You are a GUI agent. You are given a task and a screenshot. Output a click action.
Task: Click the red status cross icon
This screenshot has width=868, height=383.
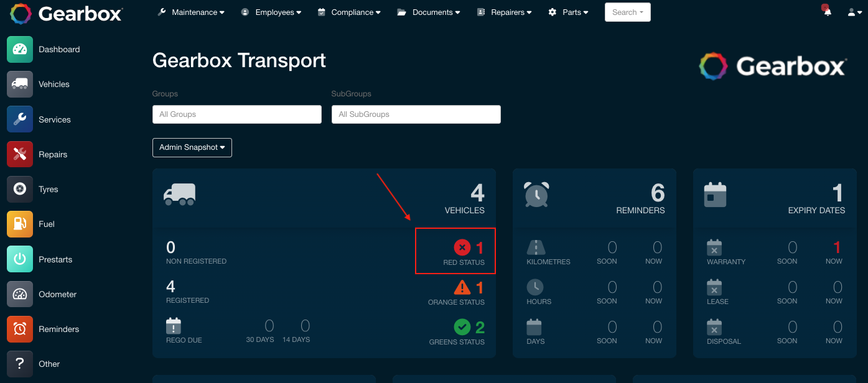(x=462, y=247)
